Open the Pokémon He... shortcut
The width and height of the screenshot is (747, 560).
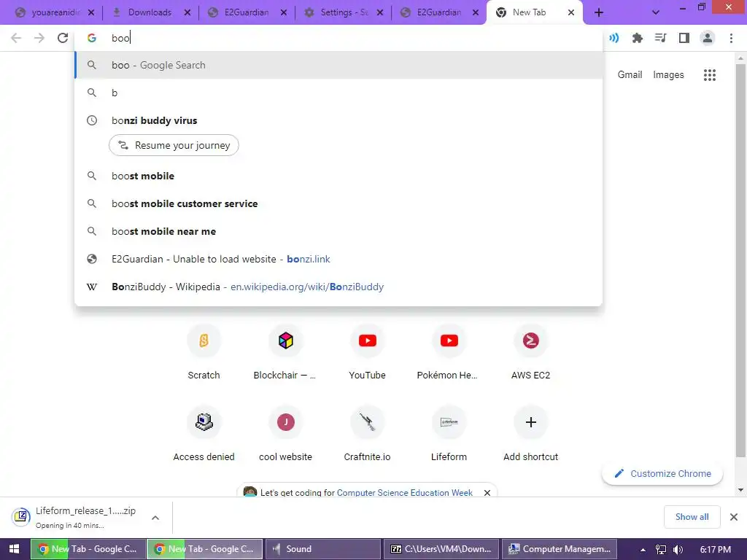[x=449, y=352]
